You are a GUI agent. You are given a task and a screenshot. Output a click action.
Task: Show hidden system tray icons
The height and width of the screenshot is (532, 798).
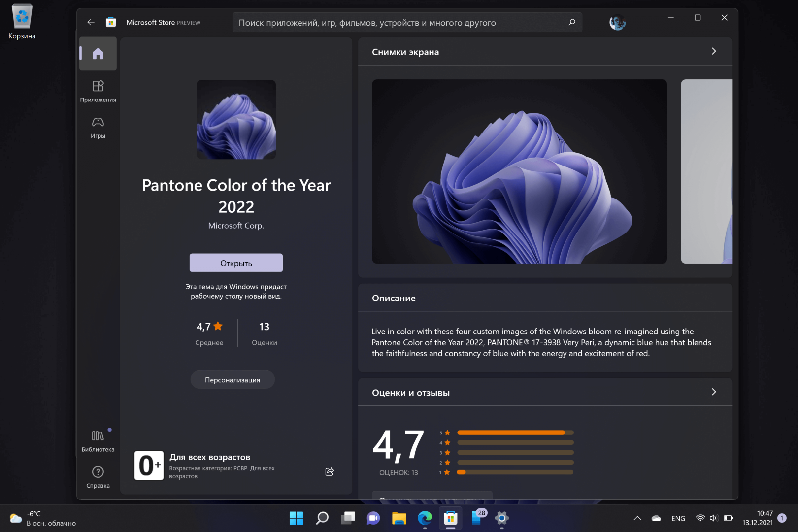(x=637, y=518)
